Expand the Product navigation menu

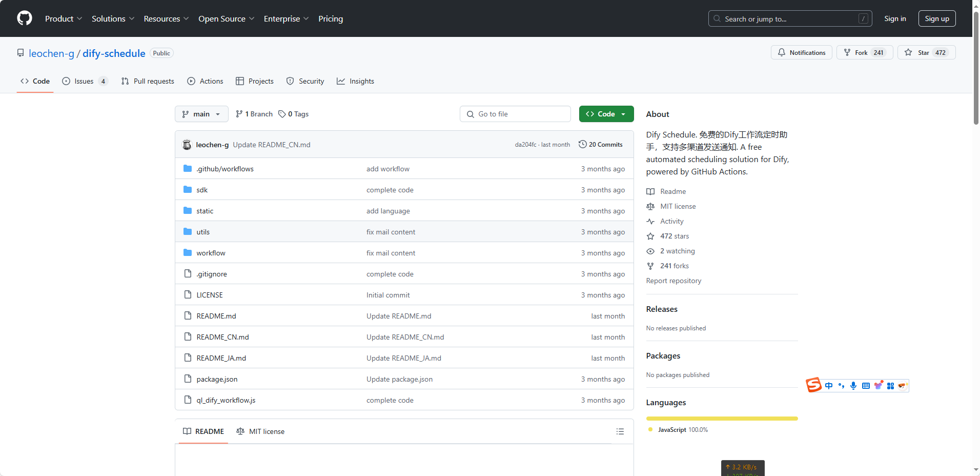coord(63,18)
